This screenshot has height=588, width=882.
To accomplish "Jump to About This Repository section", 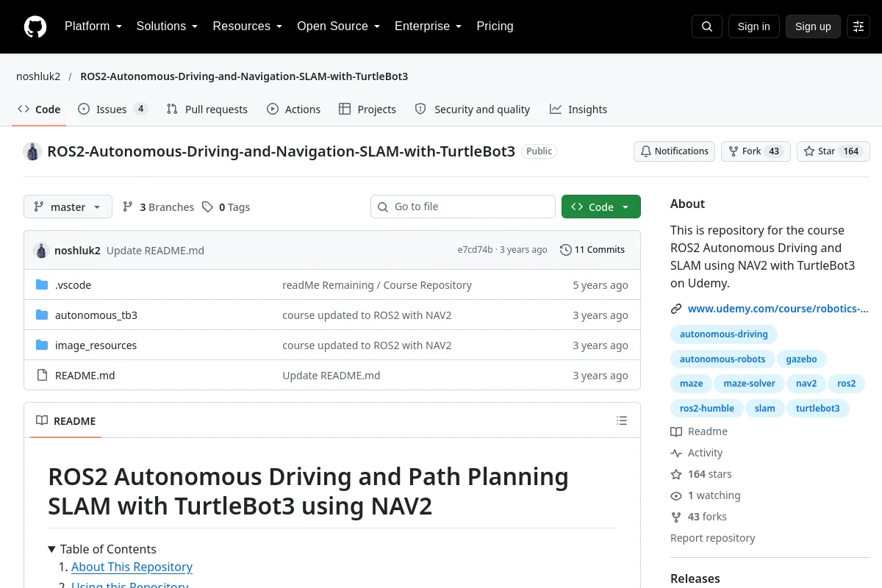I will pyautogui.click(x=132, y=567).
